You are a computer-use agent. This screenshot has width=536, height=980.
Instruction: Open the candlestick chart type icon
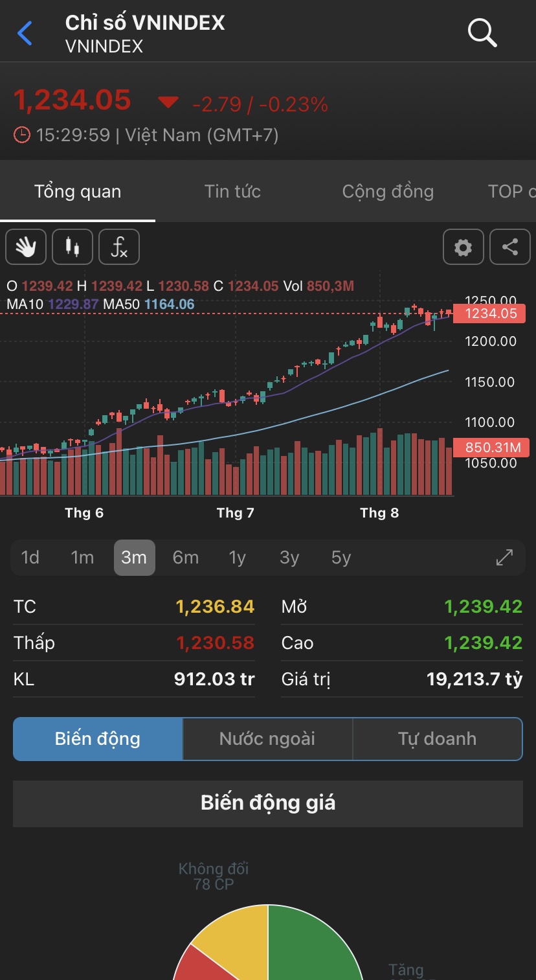(73, 247)
